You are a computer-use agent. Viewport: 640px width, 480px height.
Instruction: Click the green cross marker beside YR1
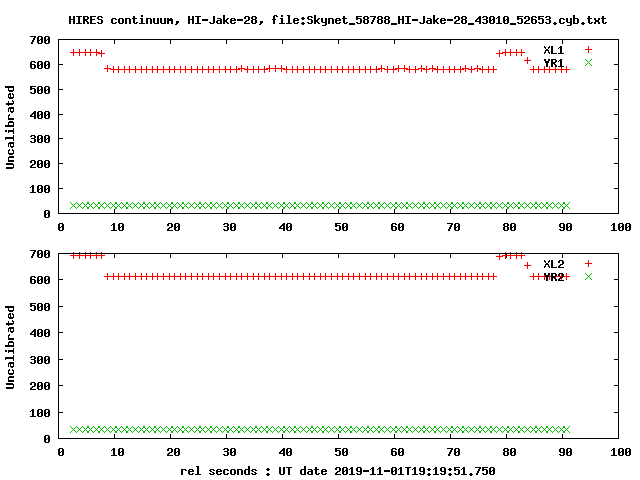point(588,62)
